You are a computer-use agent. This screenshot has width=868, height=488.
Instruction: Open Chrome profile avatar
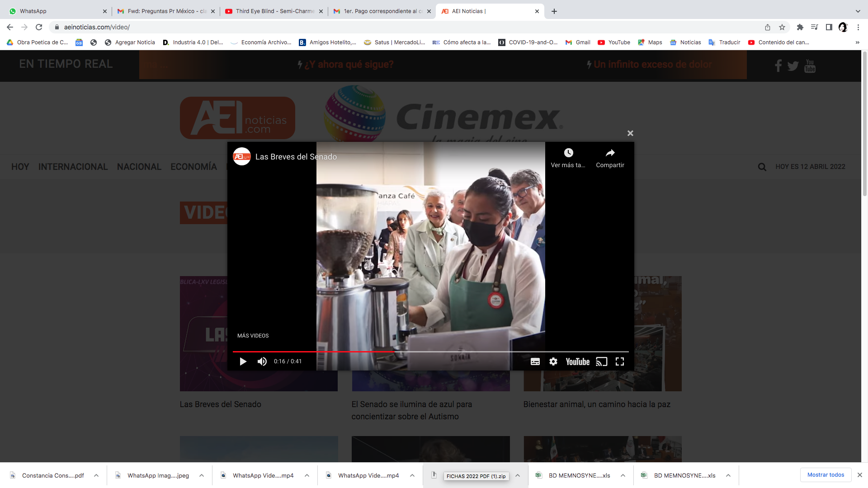[x=843, y=27]
